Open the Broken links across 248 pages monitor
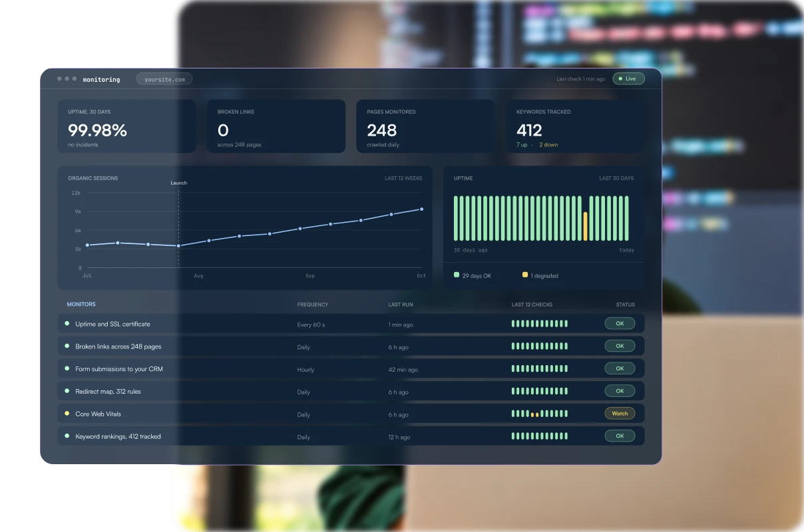Viewport: 804px width, 532px height. [351, 346]
